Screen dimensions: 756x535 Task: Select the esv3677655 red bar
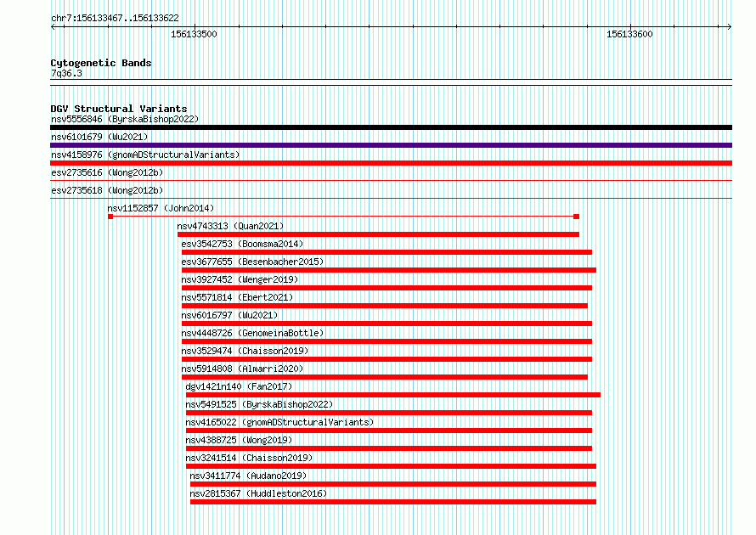389,270
